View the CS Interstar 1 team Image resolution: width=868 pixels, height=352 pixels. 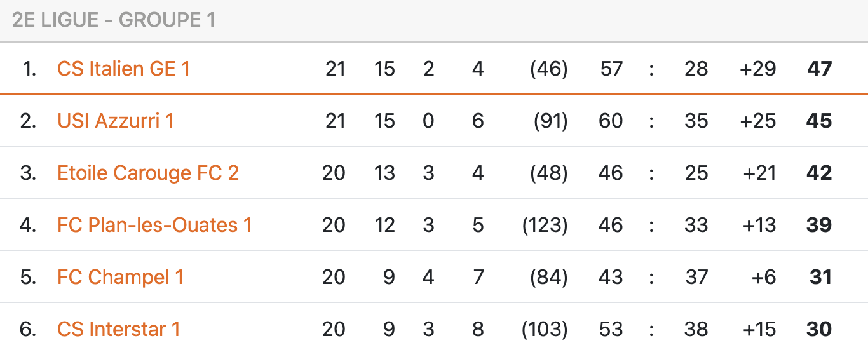tap(119, 329)
